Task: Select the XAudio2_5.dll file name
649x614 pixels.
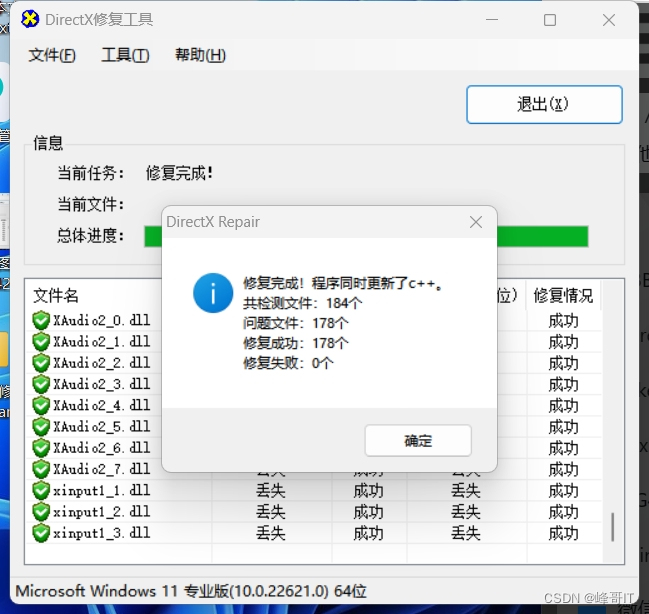Action: (101, 427)
